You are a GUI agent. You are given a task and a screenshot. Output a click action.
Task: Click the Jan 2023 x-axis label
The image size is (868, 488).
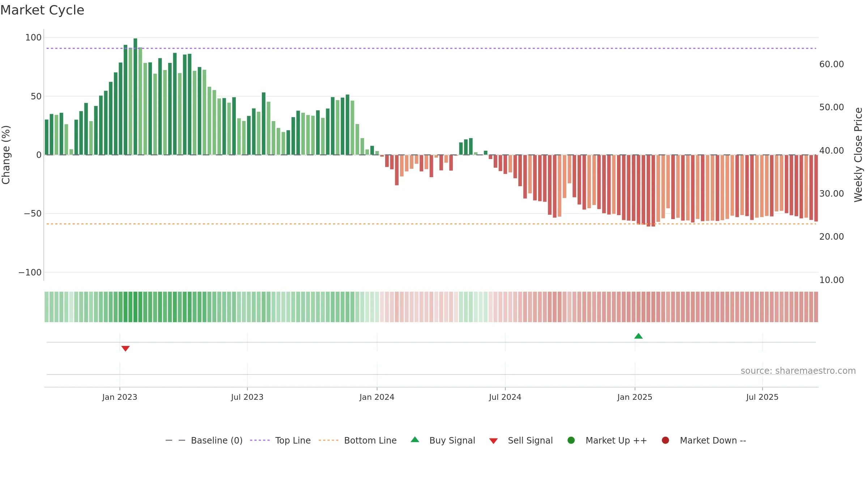(x=120, y=397)
